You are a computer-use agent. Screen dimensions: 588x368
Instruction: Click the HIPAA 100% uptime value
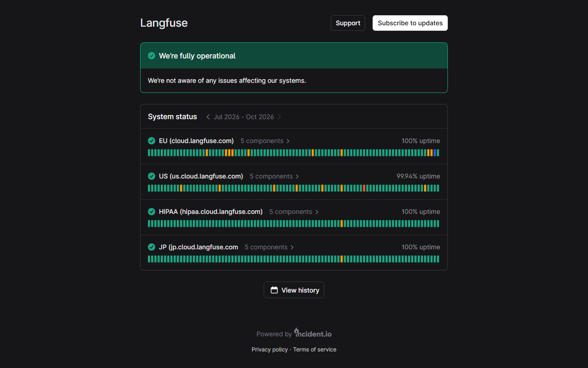421,212
